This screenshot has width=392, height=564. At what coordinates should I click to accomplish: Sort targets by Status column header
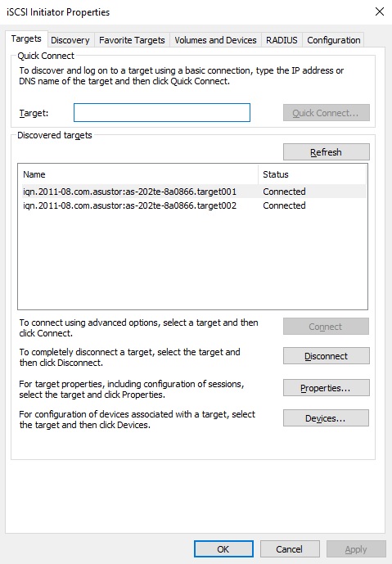pyautogui.click(x=312, y=174)
